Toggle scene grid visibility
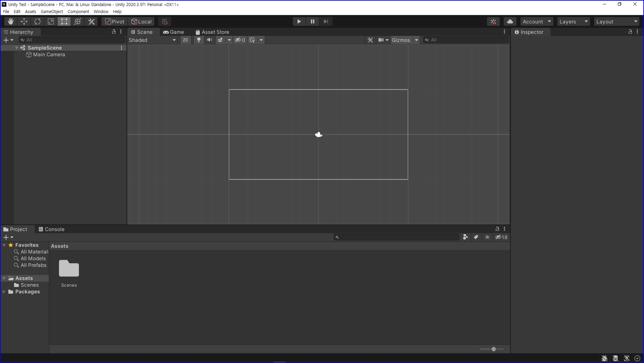The height and width of the screenshot is (363, 644). tap(252, 40)
